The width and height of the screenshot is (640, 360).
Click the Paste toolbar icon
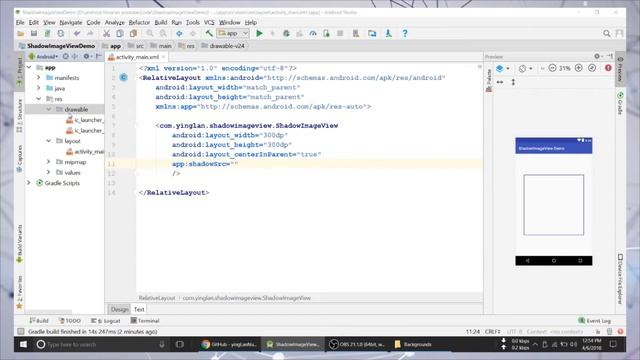133,33
